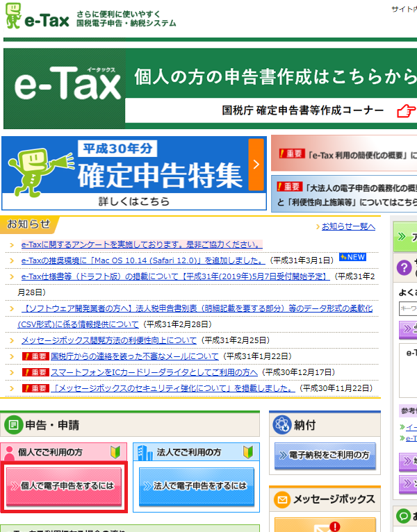
Task: Click the purple question mark icon
Action: (x=404, y=268)
